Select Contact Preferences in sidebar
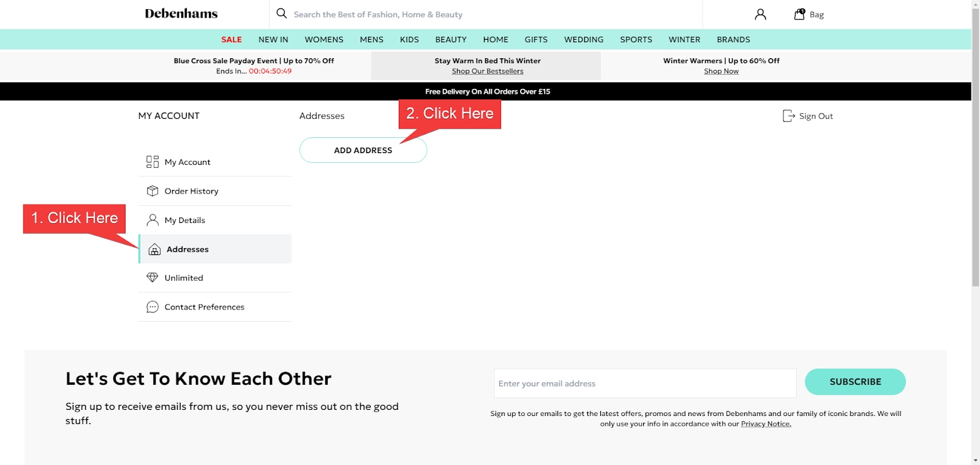 [215, 307]
